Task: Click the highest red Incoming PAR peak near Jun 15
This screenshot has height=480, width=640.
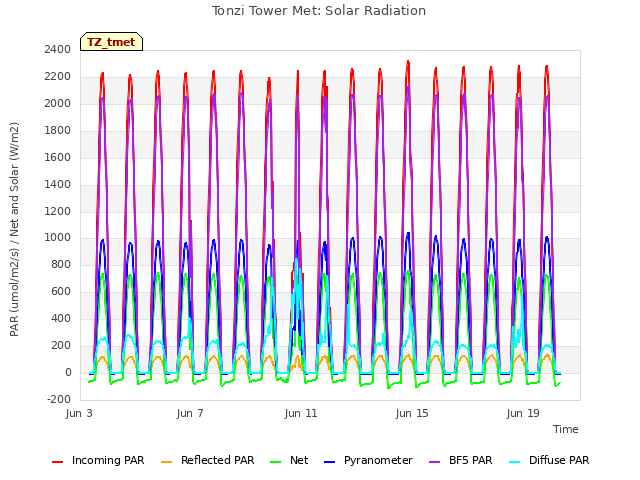Action: 408,62
